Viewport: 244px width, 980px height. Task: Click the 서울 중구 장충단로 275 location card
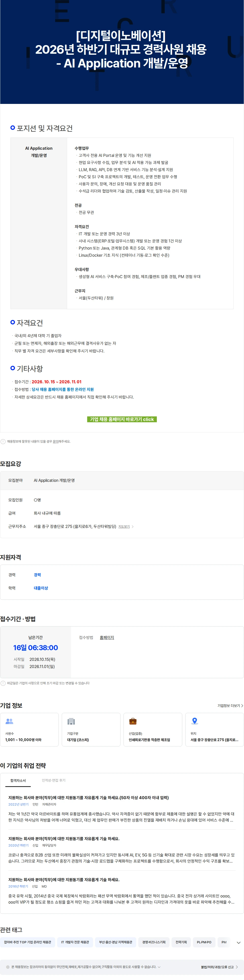coord(215,729)
